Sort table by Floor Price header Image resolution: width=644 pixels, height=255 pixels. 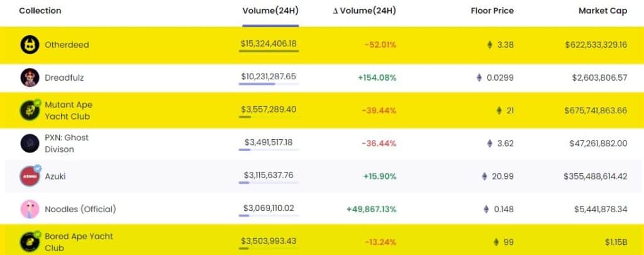pos(492,11)
